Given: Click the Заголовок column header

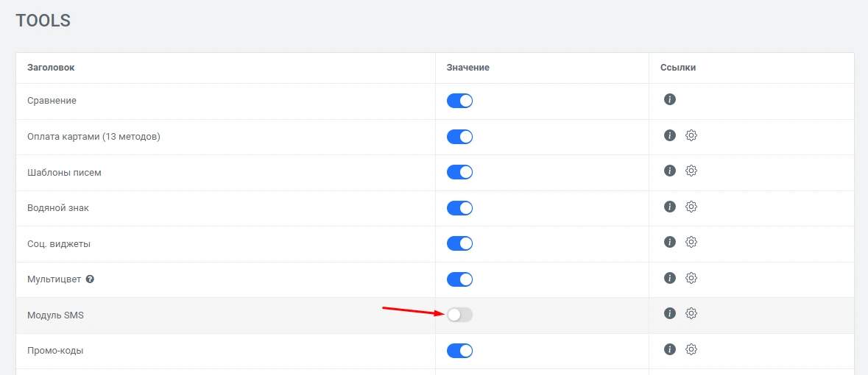Looking at the screenshot, I should (51, 68).
